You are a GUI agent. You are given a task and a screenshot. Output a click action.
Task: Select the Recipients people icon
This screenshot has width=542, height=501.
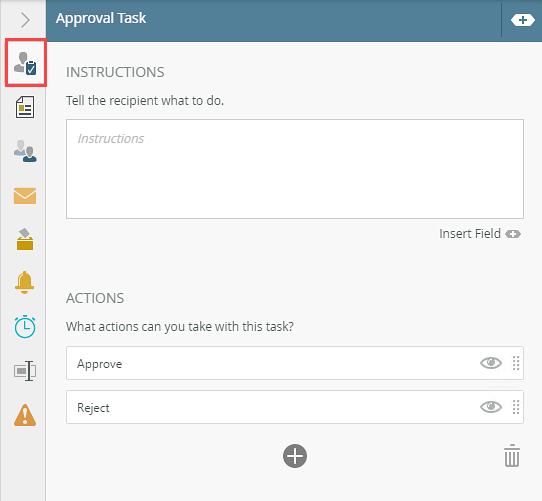(25, 151)
